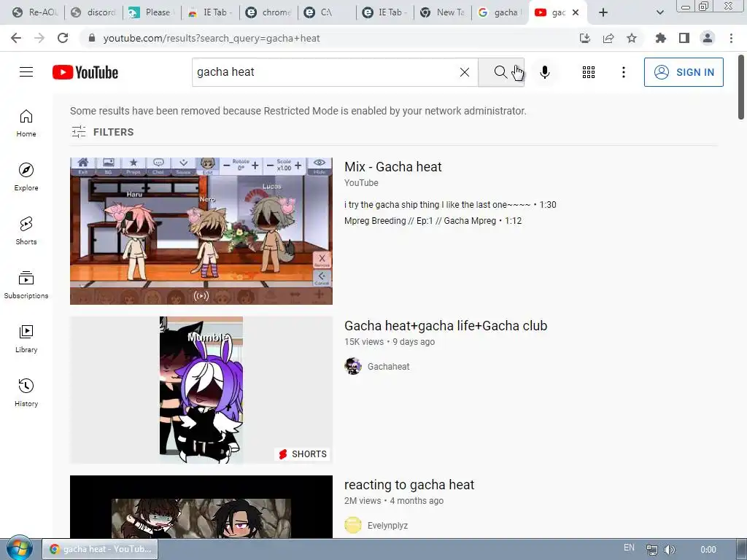Switch to the discord tab

click(93, 12)
